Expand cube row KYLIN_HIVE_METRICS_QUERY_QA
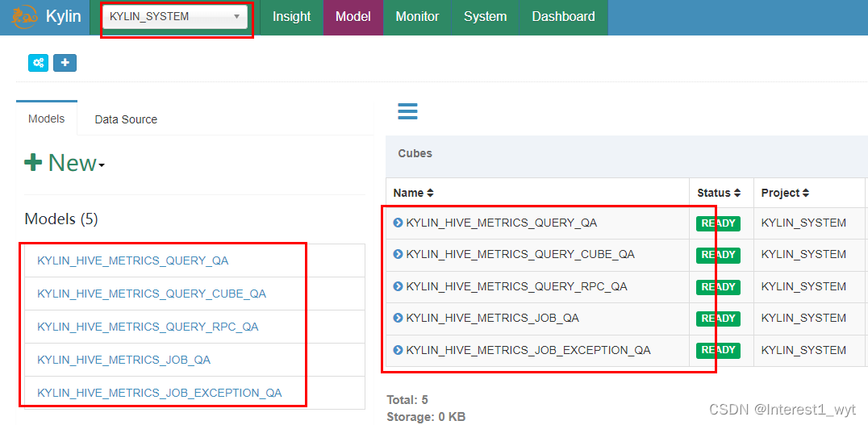868x425 pixels. pyautogui.click(x=398, y=223)
